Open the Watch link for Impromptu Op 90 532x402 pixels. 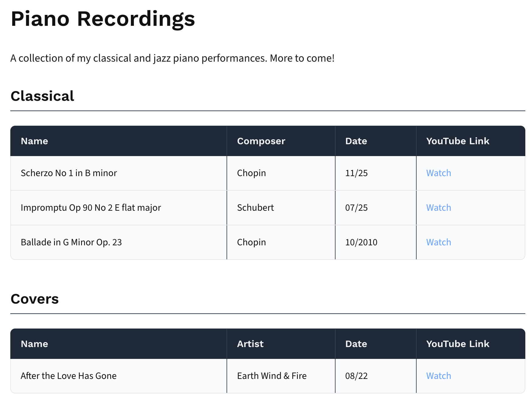(438, 208)
